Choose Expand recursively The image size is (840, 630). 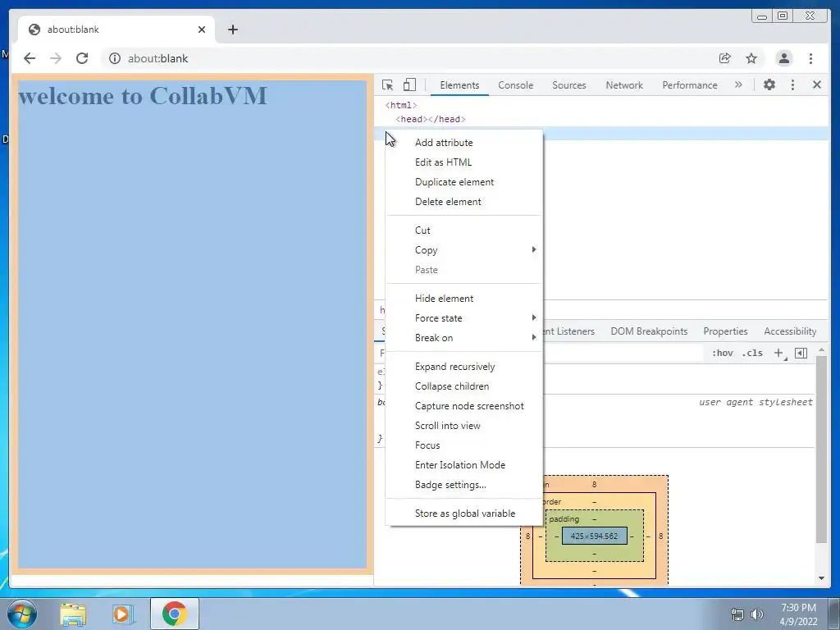click(464, 367)
